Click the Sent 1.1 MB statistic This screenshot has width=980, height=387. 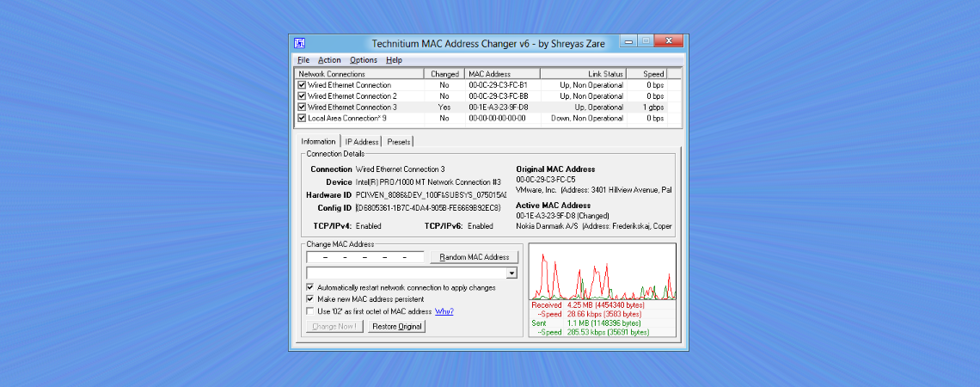point(585,323)
